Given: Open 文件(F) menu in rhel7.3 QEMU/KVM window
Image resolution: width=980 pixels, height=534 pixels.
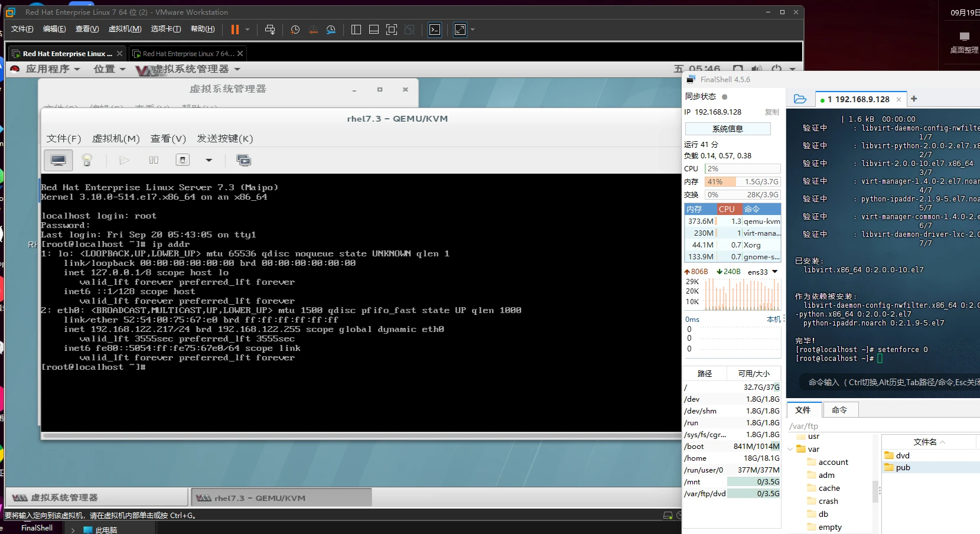Looking at the screenshot, I should point(64,139).
